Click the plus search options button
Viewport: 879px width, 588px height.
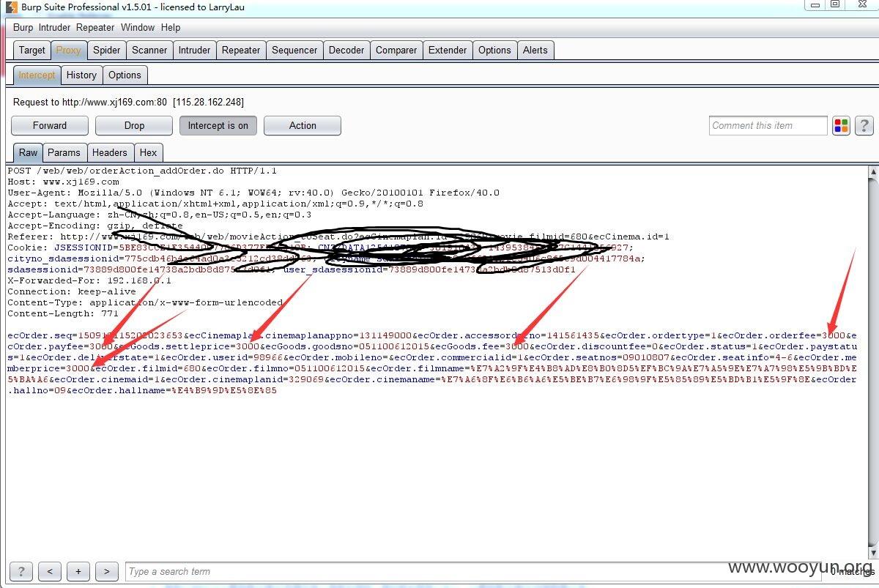[78, 571]
